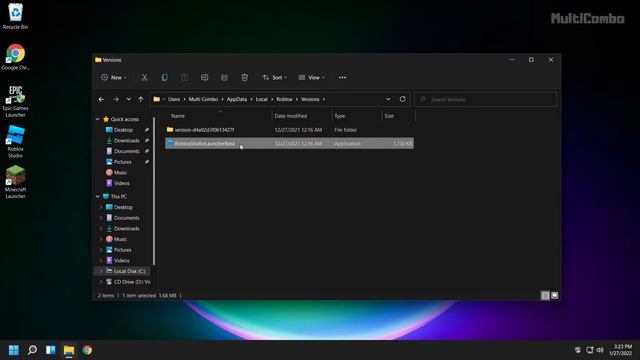Open Music under This PC

120,239
